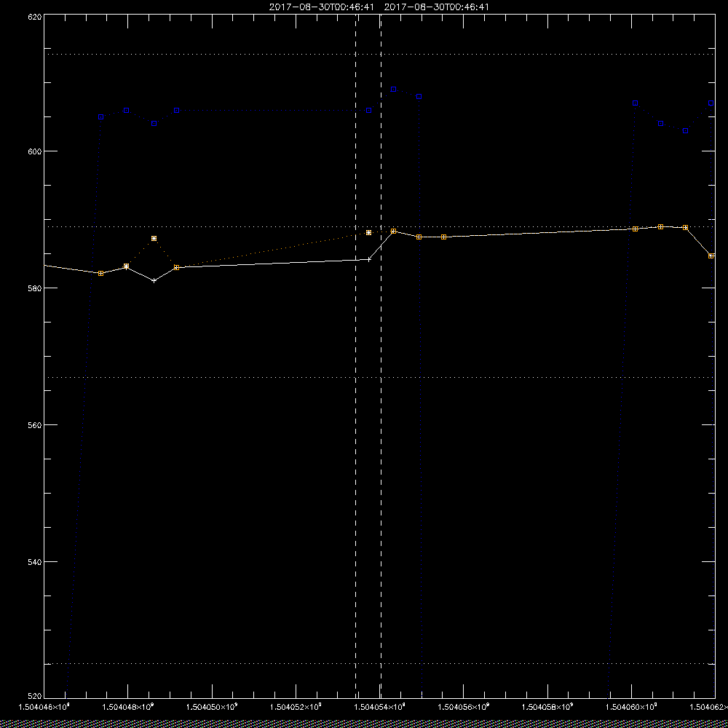Select the y-axis label 560
The width and height of the screenshot is (728, 728).
36,425
